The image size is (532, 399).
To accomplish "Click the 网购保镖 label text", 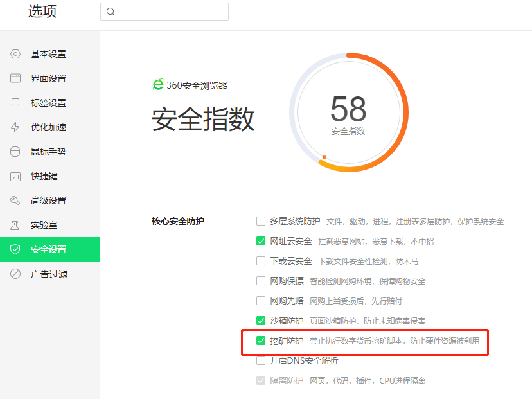I will (x=287, y=281).
